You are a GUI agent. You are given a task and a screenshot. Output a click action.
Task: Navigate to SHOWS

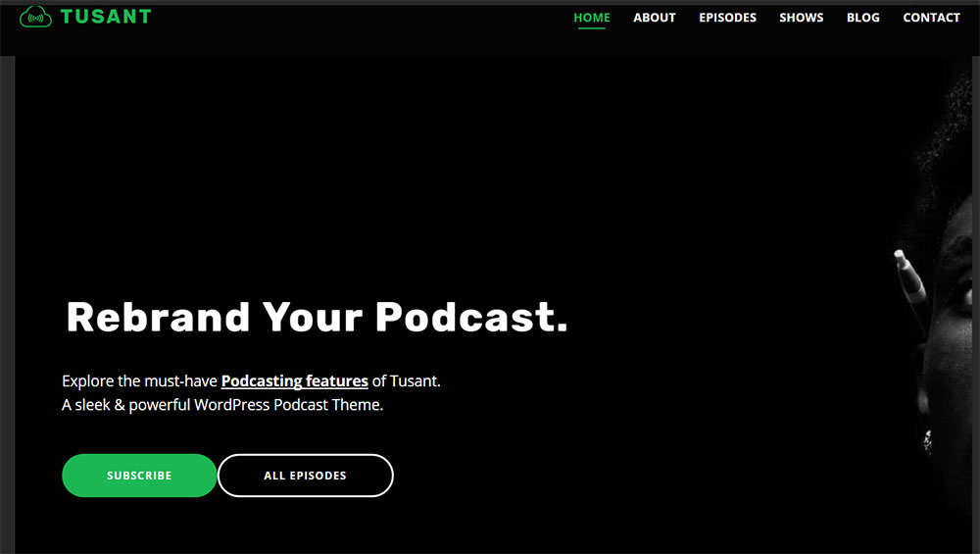pyautogui.click(x=802, y=18)
